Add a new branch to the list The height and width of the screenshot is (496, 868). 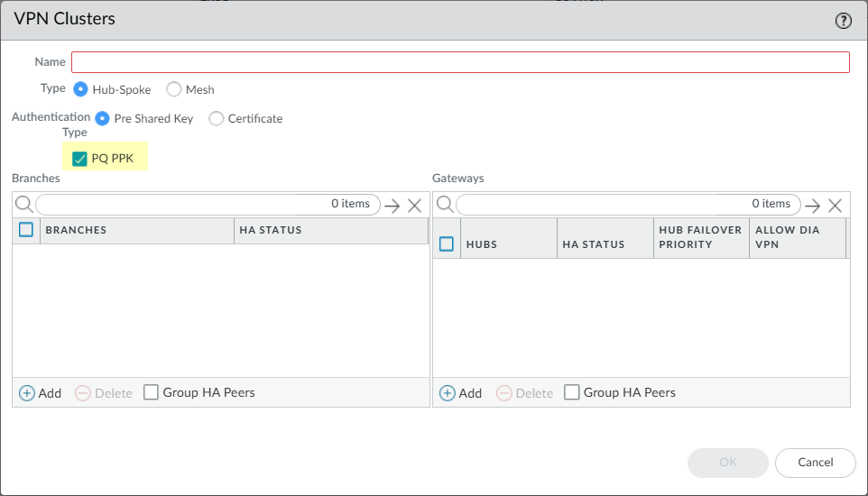pos(41,393)
